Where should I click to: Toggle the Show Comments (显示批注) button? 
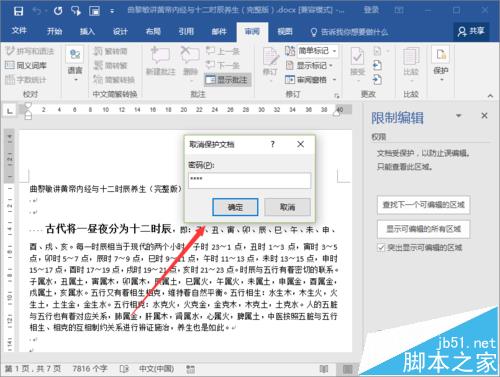click(x=228, y=80)
